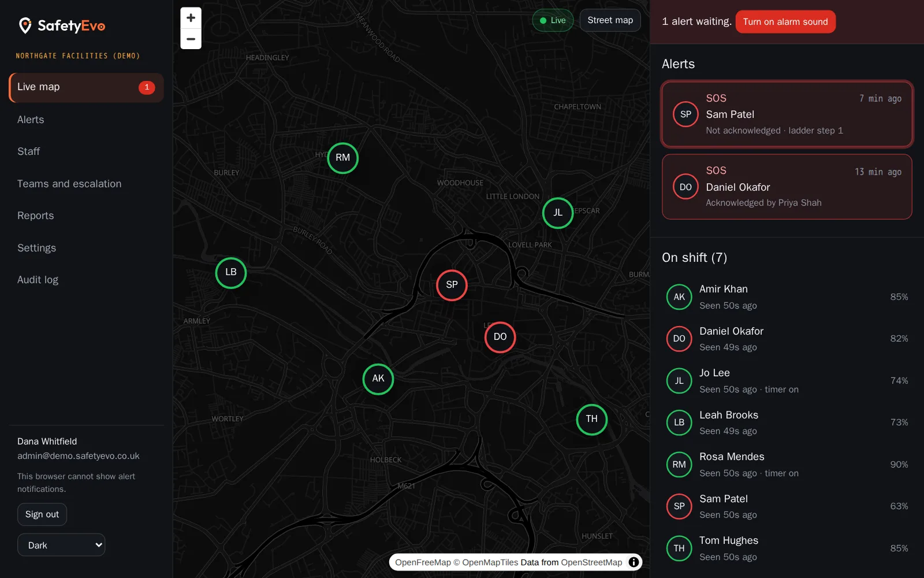Zoom in on the map

[x=191, y=18]
